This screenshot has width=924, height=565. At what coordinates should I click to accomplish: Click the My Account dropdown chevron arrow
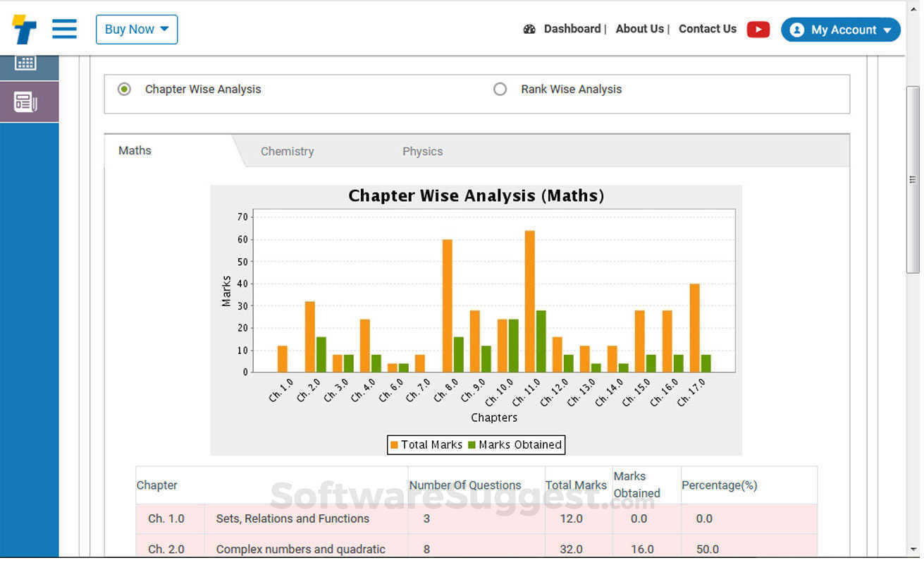coord(886,30)
